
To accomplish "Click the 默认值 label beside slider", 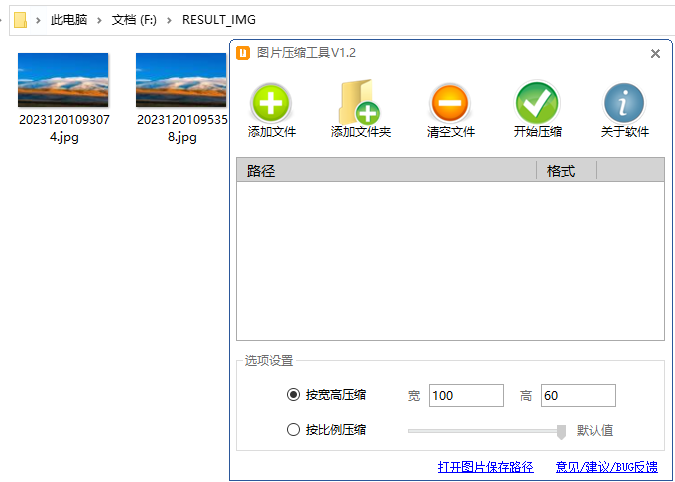I will tap(595, 430).
